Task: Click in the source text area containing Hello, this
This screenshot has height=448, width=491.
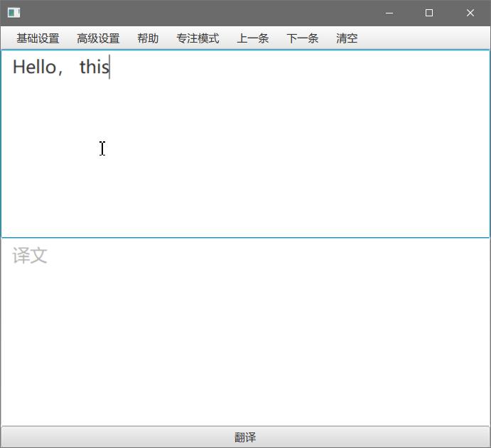Action: point(245,143)
